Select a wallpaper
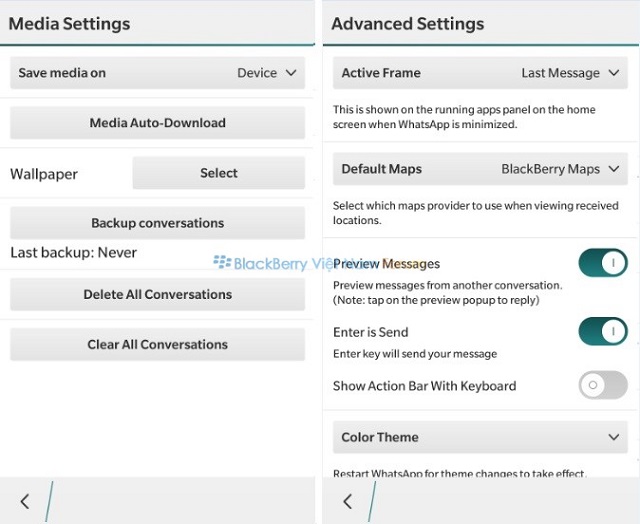Screen dimensions: 640x524 pos(219,173)
